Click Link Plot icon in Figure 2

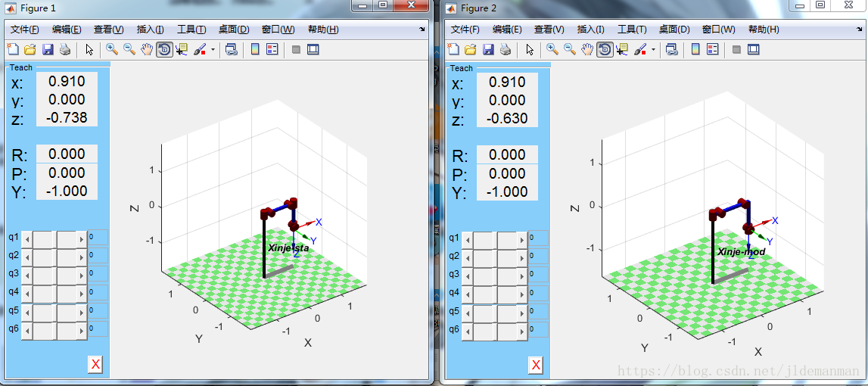click(x=672, y=50)
